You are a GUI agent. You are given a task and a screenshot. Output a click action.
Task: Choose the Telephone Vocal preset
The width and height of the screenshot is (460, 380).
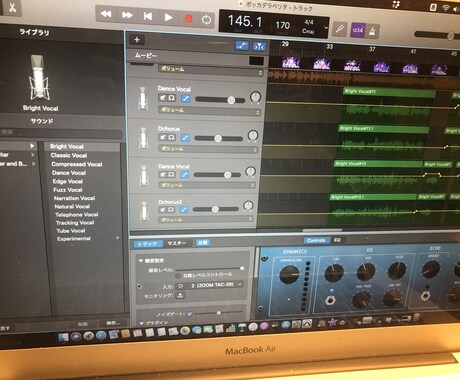[x=76, y=215]
